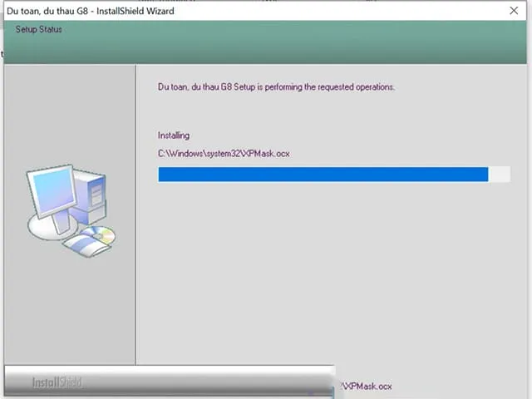Click the 'performing the requested operations' message
Image resolution: width=532 pixels, height=399 pixels.
276,87
